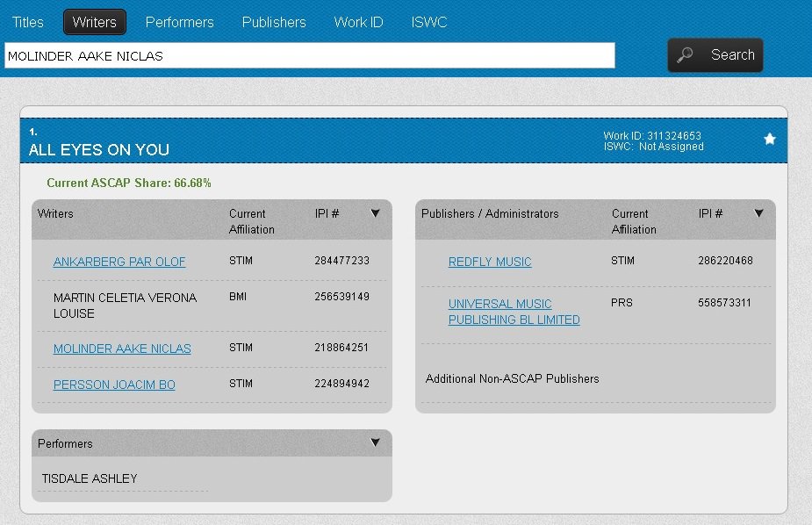Select IPI number 224894942
This screenshot has width=812, height=525.
(x=341, y=384)
